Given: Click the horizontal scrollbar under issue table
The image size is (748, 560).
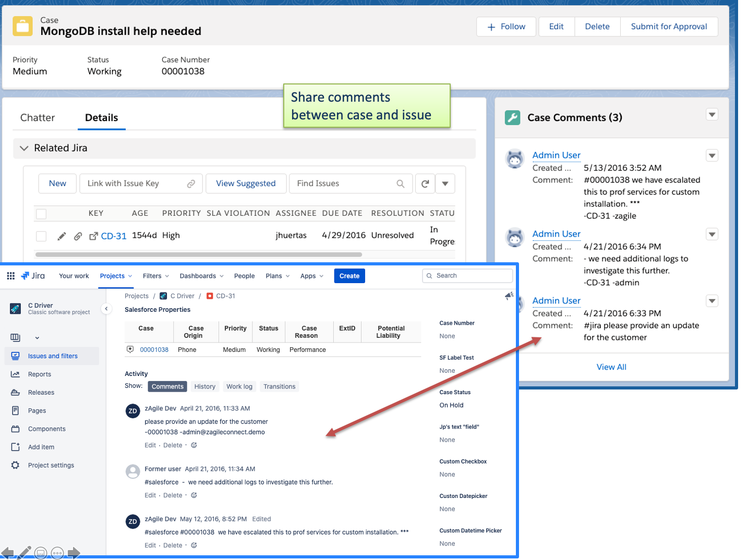Looking at the screenshot, I should pyautogui.click(x=199, y=255).
